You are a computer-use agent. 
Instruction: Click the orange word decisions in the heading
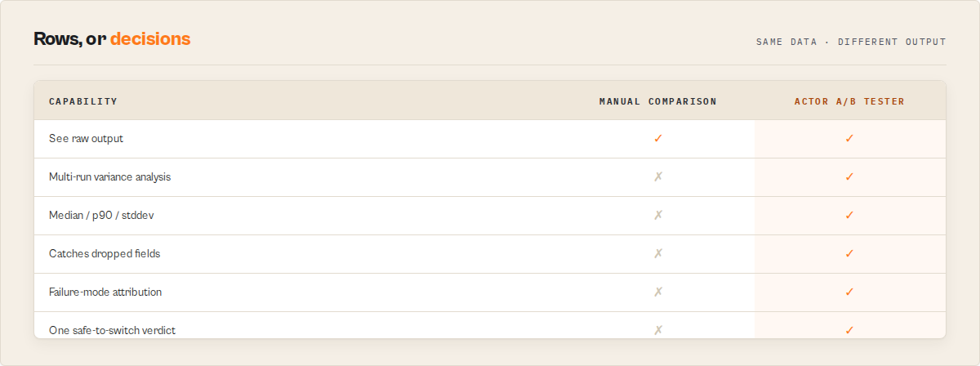pyautogui.click(x=150, y=38)
